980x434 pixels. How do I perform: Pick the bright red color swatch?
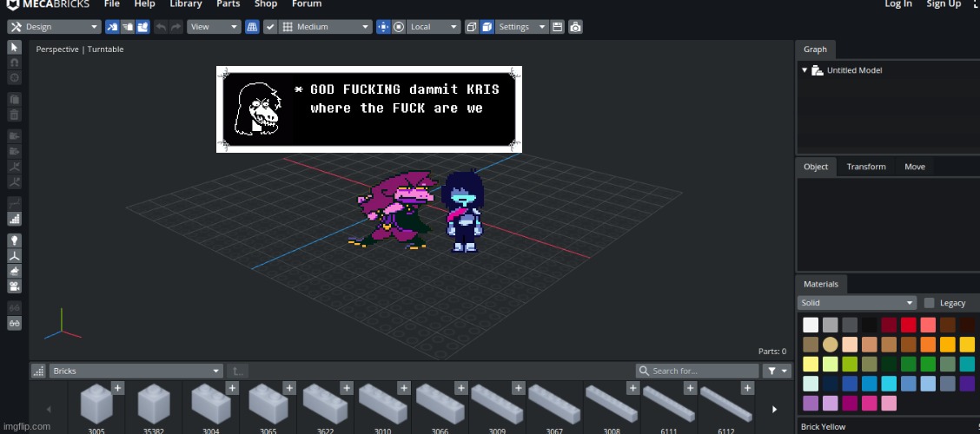click(908, 325)
